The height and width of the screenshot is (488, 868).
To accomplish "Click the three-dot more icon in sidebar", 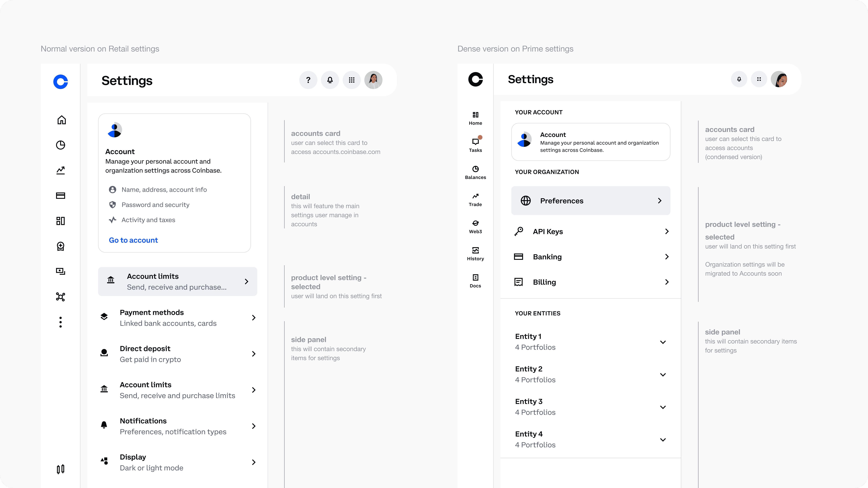I will pos(61,322).
